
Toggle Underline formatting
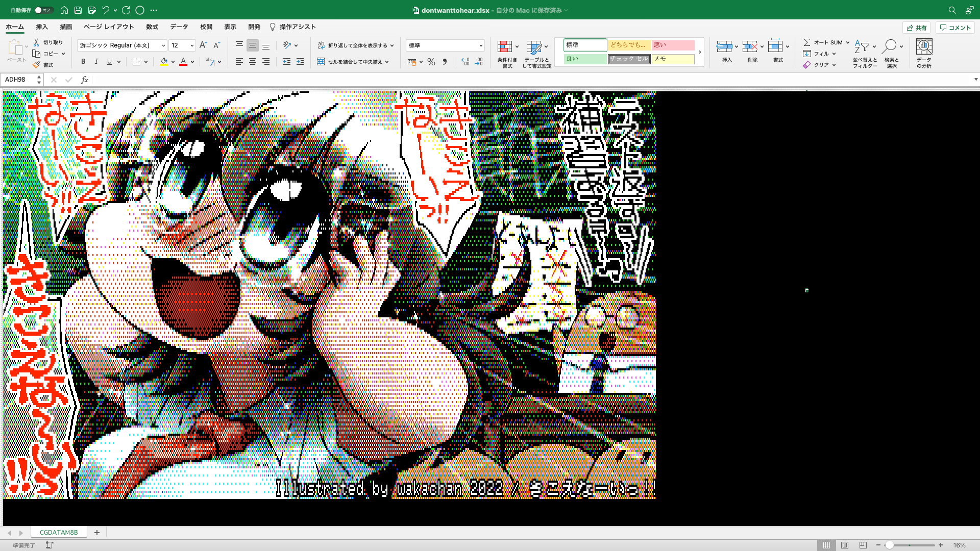coord(109,62)
